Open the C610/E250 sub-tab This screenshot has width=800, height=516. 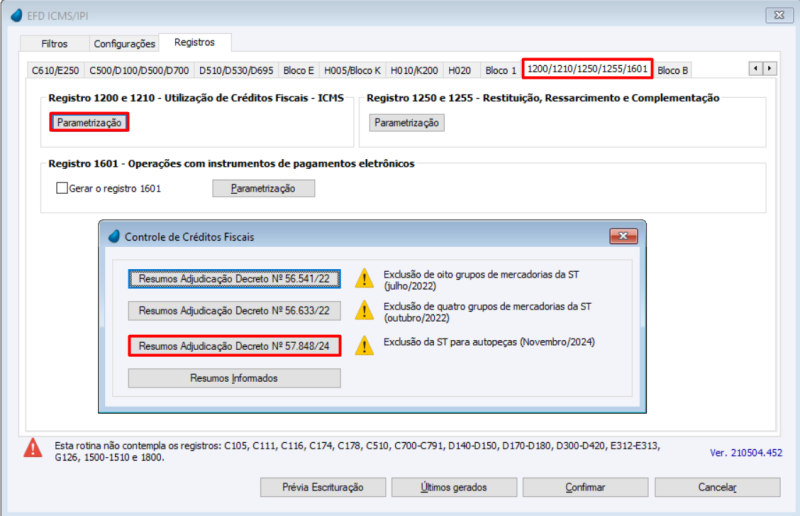click(x=55, y=70)
